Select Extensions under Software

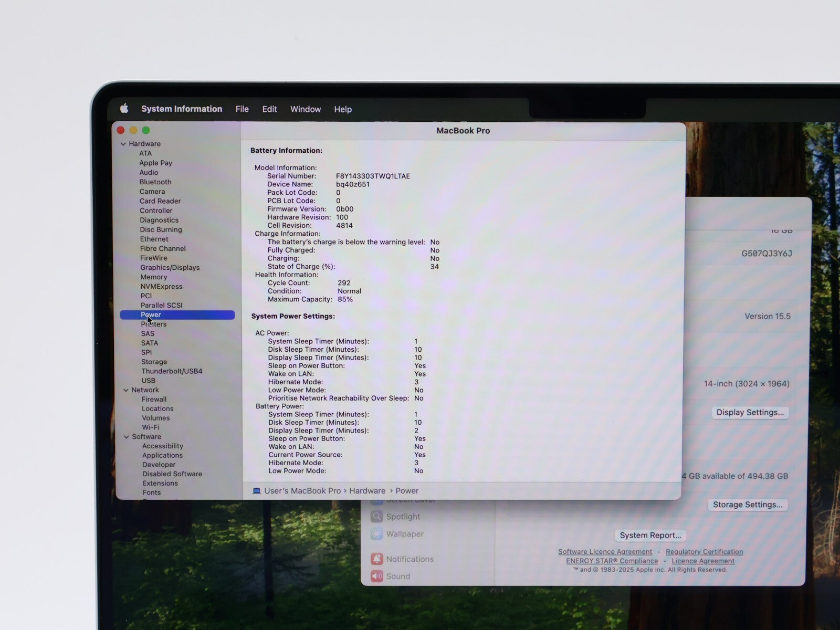(160, 483)
